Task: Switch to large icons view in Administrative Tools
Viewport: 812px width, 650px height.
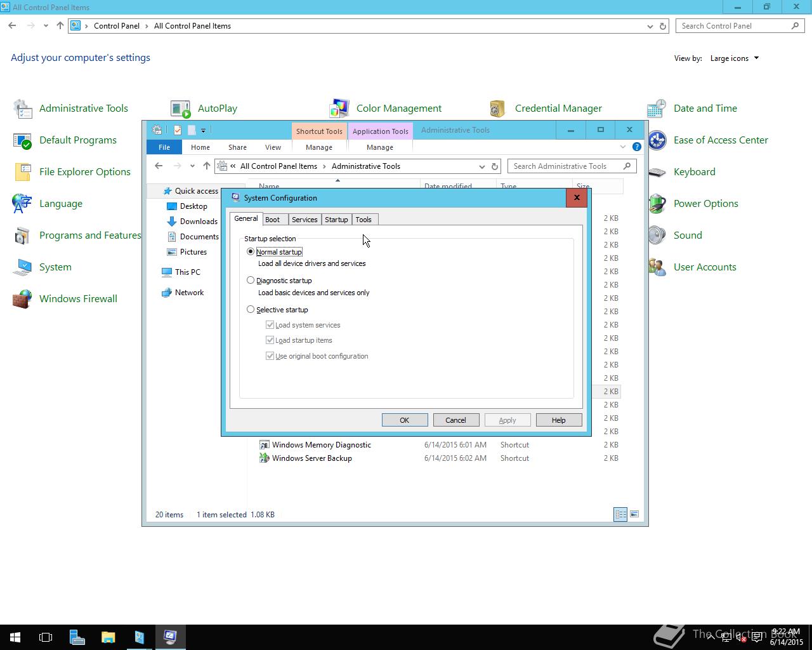Action: tap(634, 514)
